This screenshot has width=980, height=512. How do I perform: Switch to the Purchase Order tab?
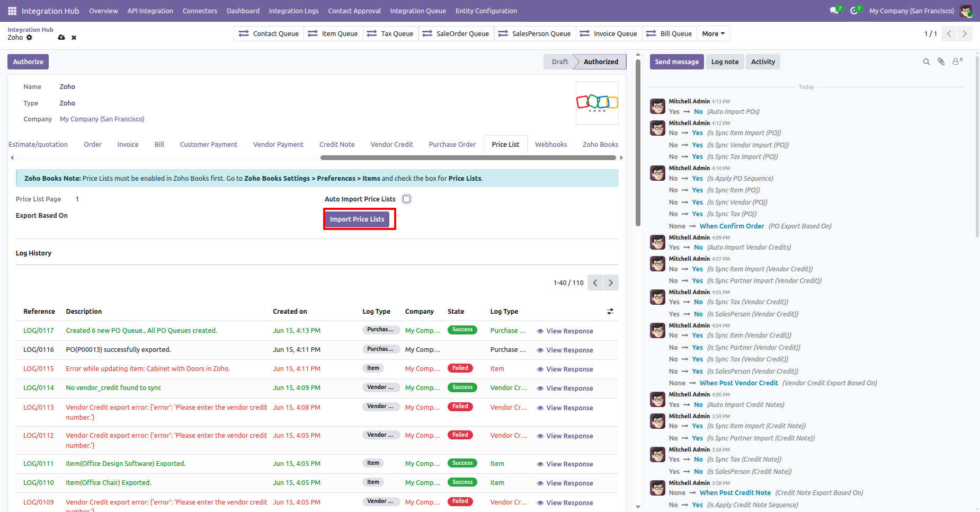(452, 144)
